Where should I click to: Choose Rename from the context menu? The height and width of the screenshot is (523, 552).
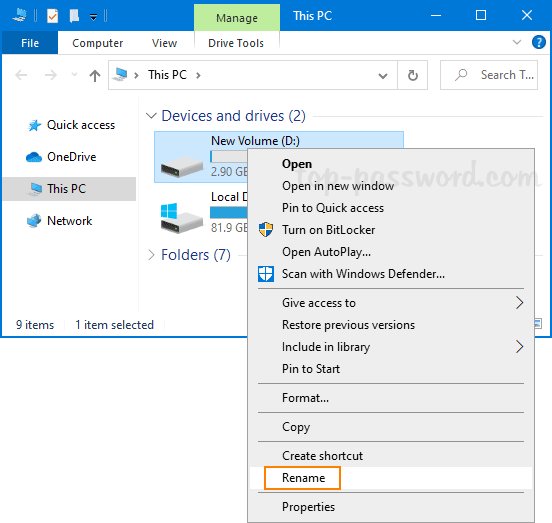coord(391,478)
